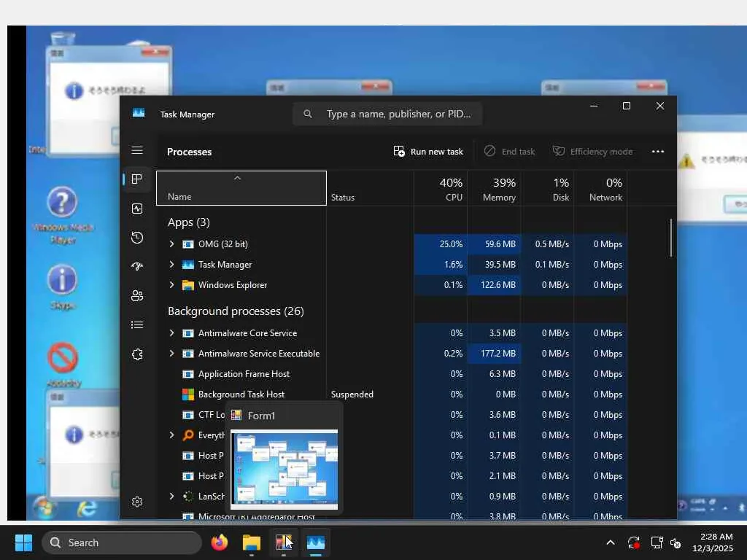Open File Explorer from the taskbar

[x=251, y=542]
